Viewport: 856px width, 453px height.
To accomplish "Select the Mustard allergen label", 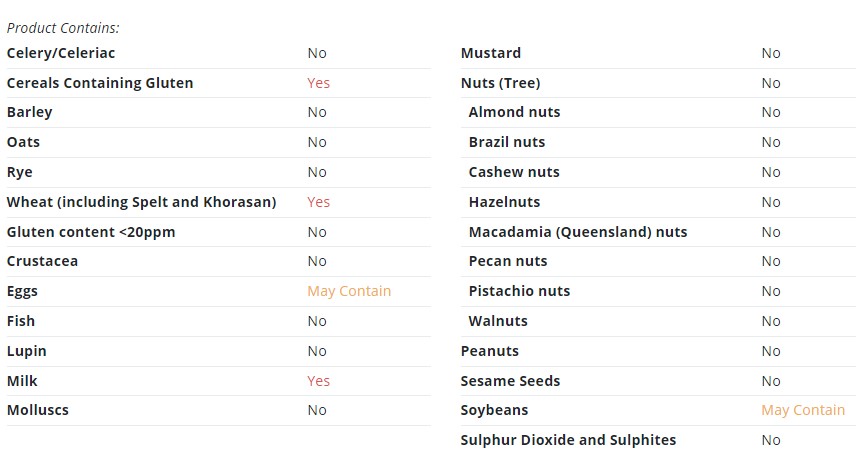I will pos(491,53).
